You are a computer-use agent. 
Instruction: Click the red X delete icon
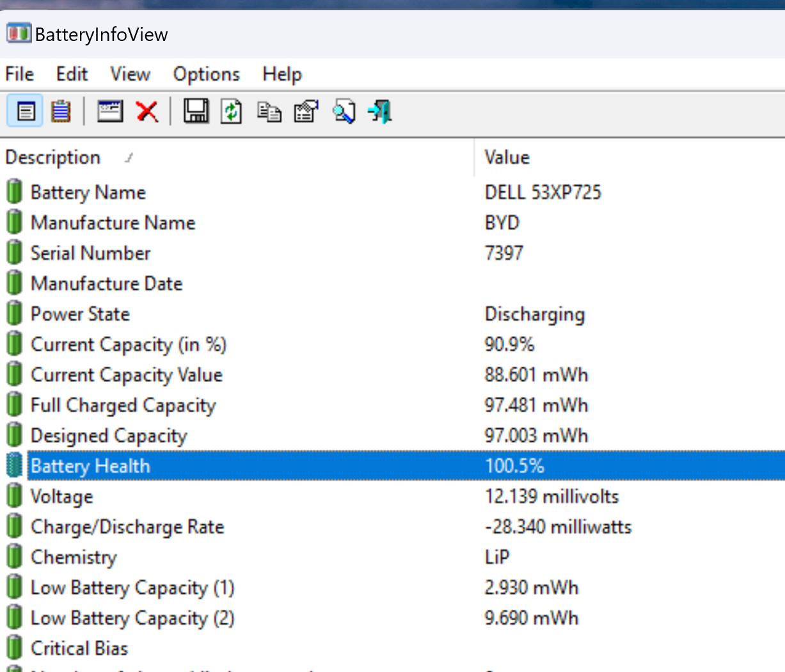(x=147, y=112)
